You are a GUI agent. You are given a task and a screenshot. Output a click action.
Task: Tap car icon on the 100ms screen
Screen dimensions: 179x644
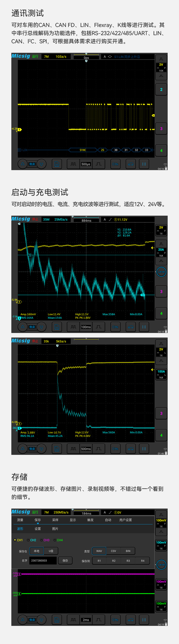coord(131,327)
